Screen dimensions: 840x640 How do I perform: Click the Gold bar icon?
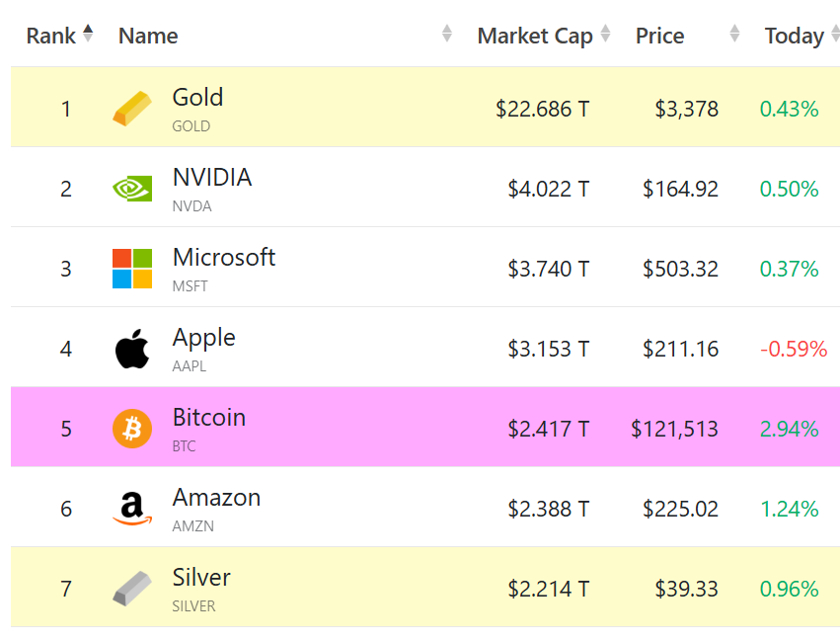point(132,108)
